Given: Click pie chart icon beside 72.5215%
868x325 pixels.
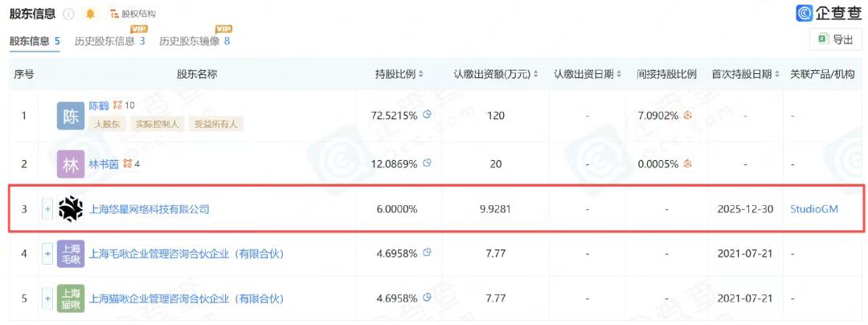Looking at the screenshot, I should pos(427,115).
